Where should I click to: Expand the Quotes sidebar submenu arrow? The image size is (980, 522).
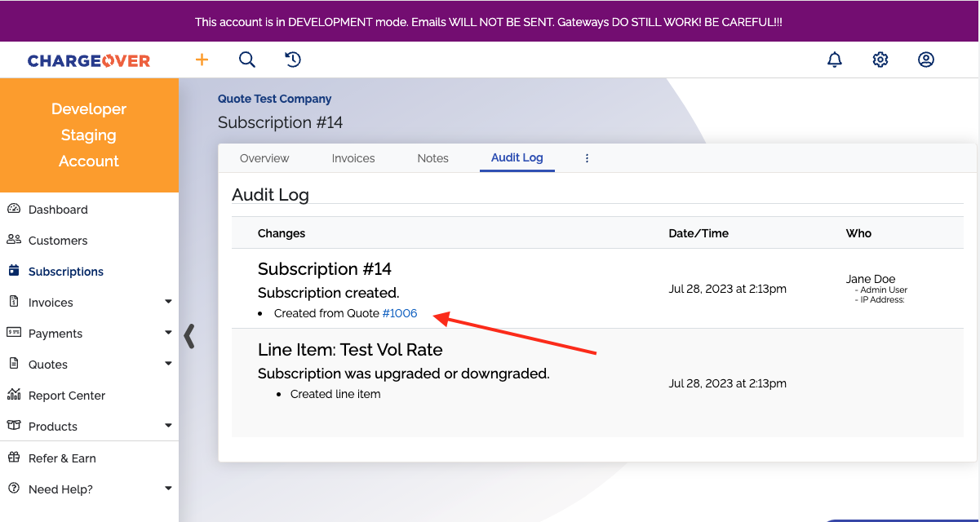coord(168,364)
